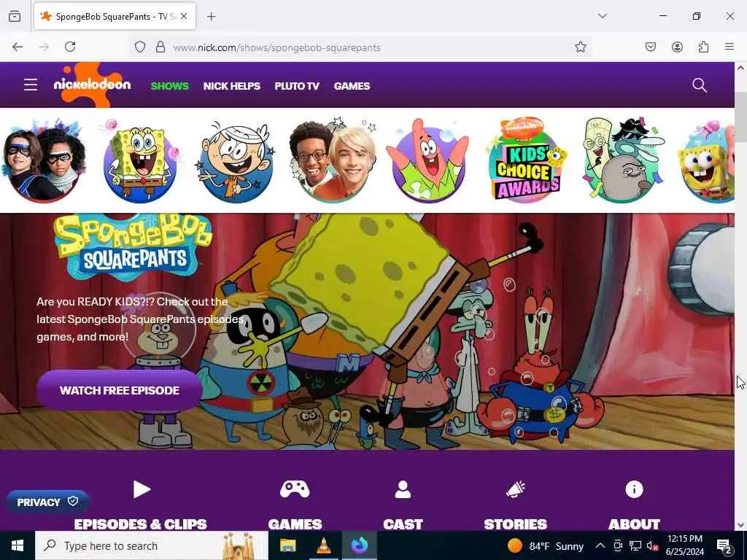747x560 pixels.
Task: Click the tracking protection shield icon
Action: (139, 47)
